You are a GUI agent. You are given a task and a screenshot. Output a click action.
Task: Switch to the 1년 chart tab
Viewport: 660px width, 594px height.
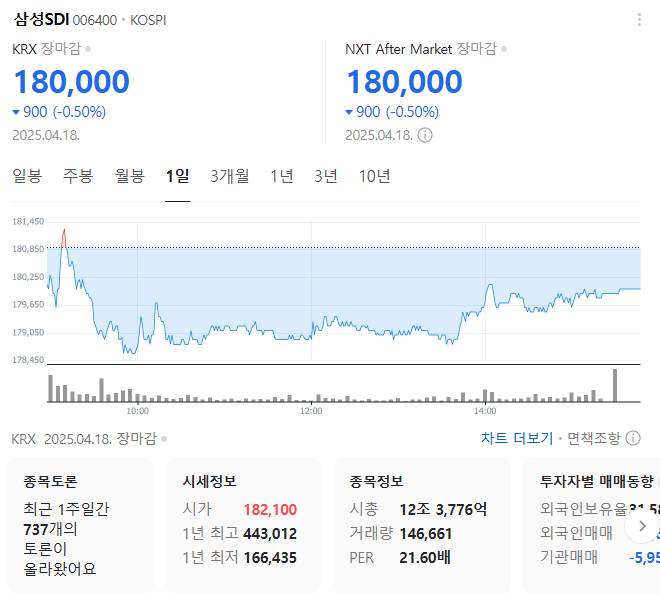click(x=282, y=176)
